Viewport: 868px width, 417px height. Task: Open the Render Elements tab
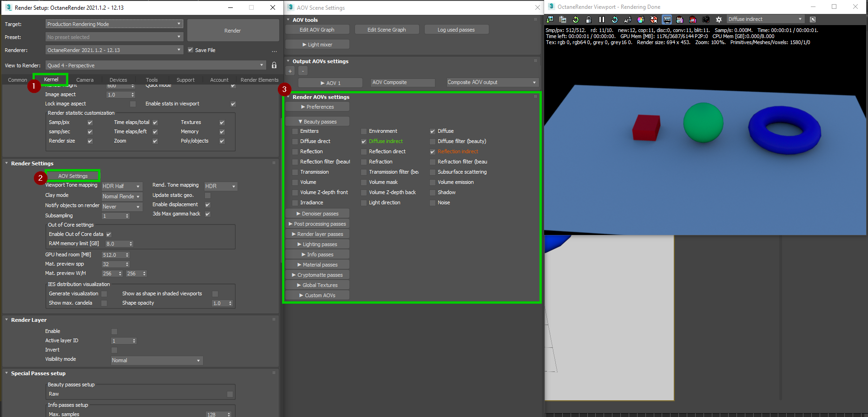[259, 80]
